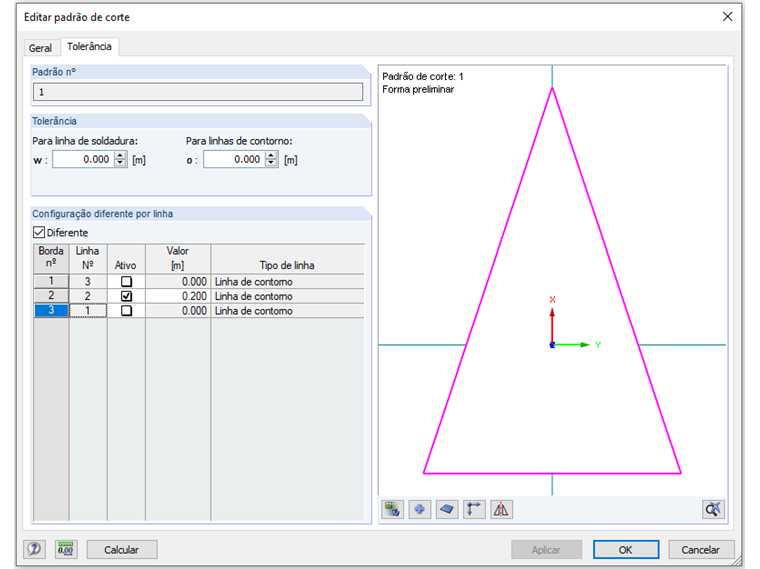Enable Ativo for border row 3

[127, 311]
